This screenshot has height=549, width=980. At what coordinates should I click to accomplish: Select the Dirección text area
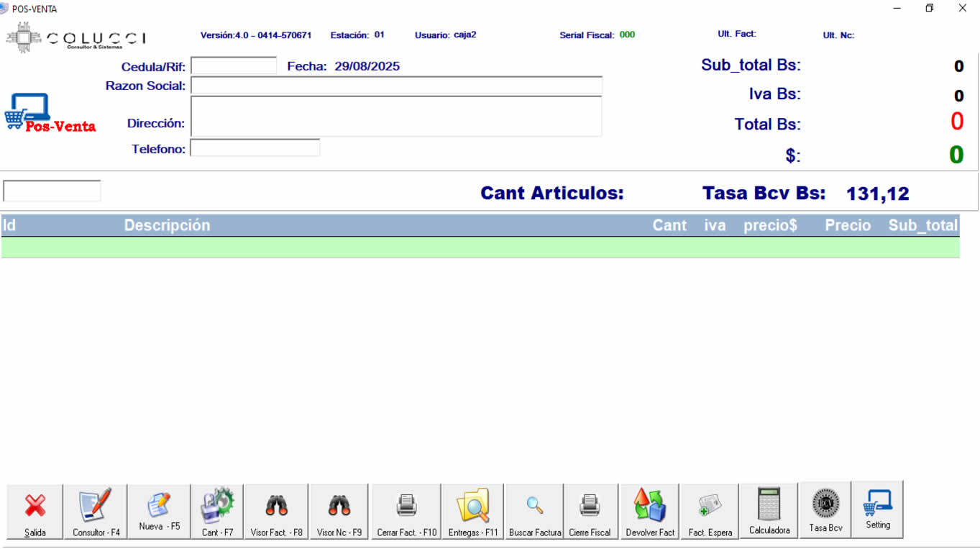point(395,117)
